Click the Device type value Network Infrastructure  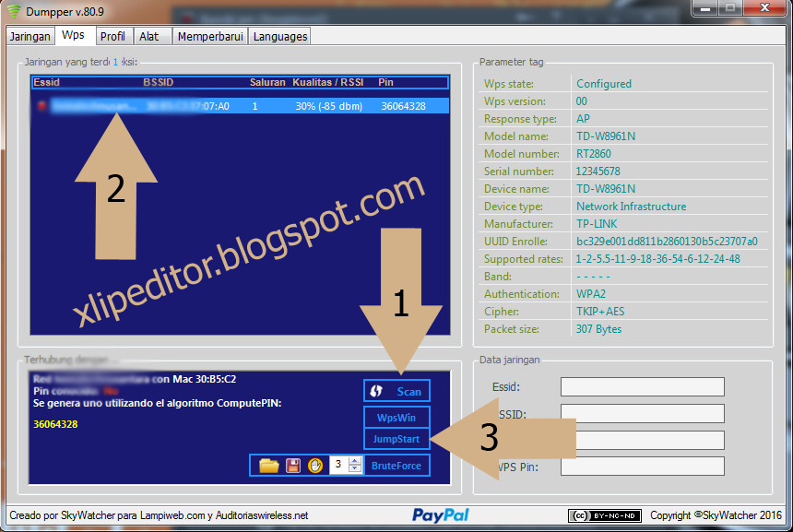pyautogui.click(x=631, y=206)
